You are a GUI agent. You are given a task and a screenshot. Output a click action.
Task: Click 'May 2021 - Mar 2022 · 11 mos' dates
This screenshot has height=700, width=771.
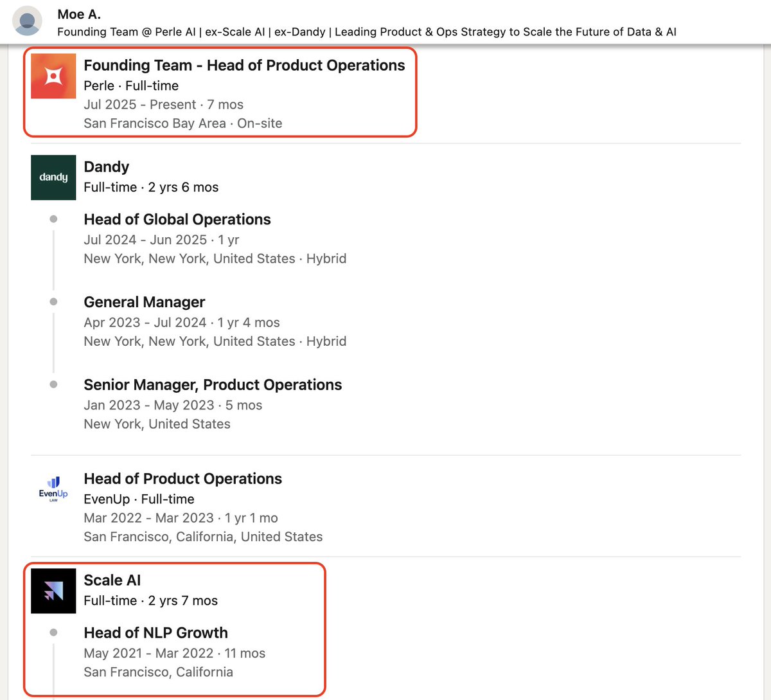tap(174, 654)
